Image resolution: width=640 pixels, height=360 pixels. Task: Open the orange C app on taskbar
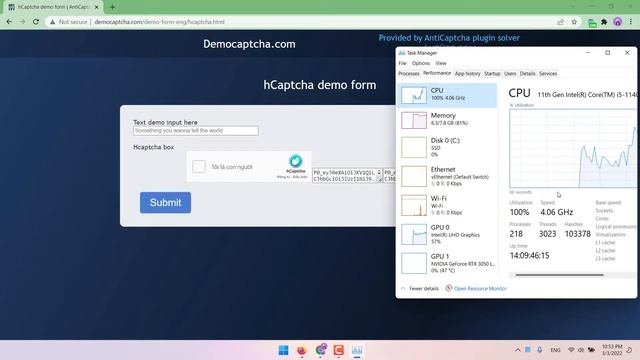coord(338,350)
